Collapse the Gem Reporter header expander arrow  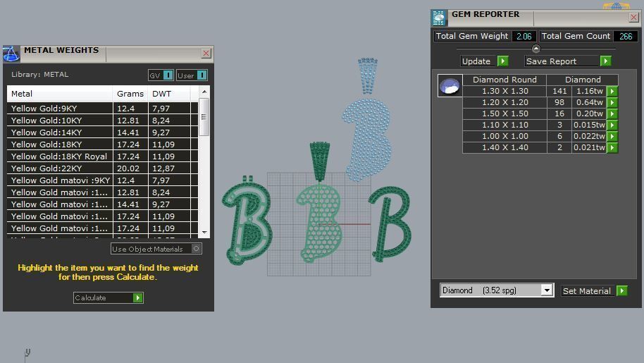pyautogui.click(x=536, y=49)
